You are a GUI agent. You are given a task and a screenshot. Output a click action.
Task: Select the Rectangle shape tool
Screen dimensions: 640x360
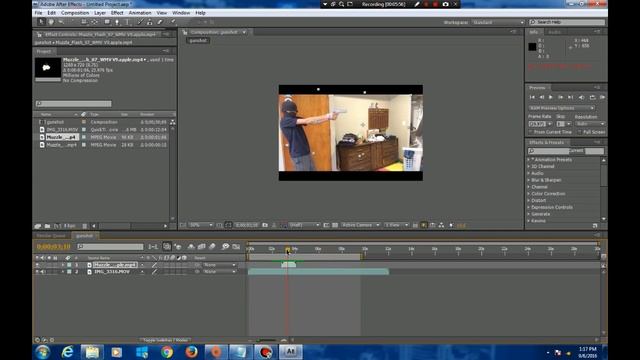(107, 22)
